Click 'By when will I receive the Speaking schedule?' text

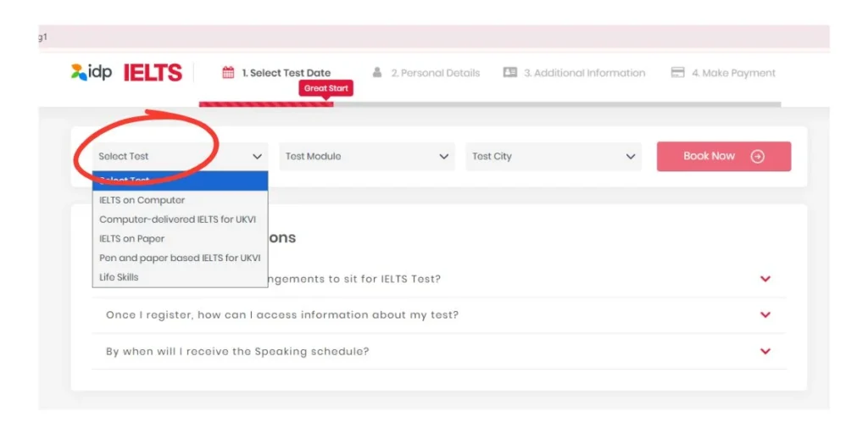coord(237,352)
